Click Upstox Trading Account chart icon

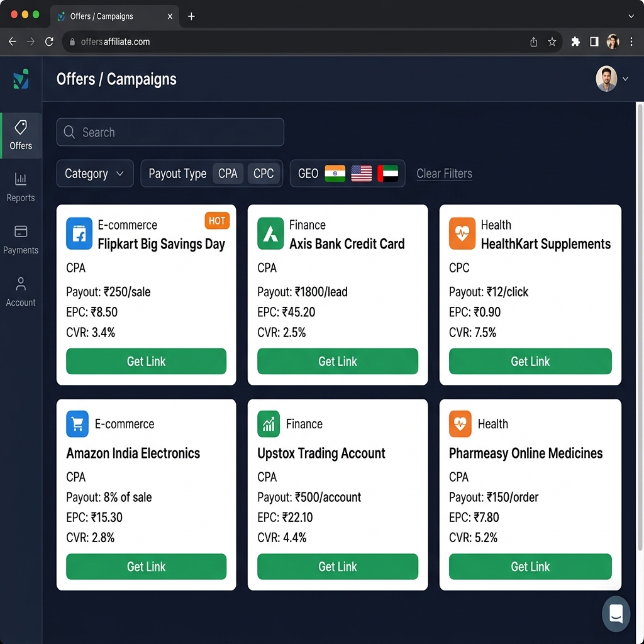[269, 423]
